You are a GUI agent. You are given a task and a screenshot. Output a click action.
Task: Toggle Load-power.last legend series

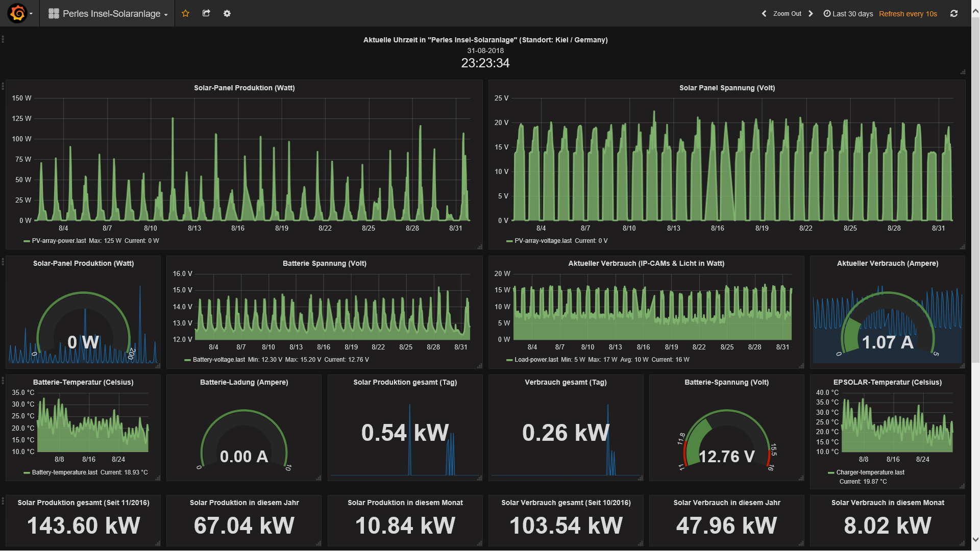(x=536, y=360)
